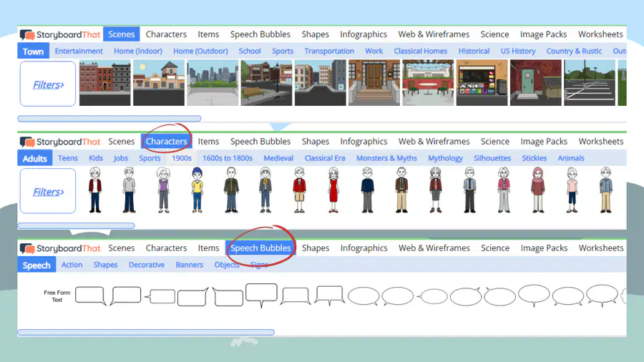Select the woman wearing a hijab

538,190
